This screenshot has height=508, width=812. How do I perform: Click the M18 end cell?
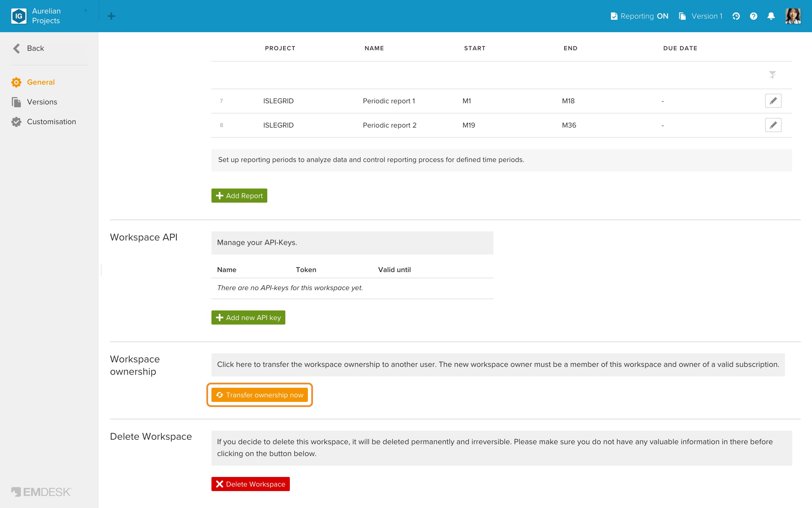568,101
